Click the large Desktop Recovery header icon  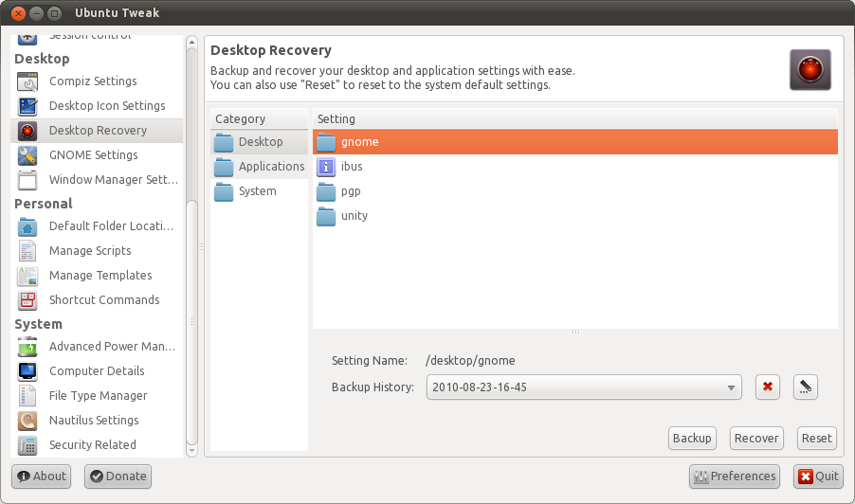point(810,70)
